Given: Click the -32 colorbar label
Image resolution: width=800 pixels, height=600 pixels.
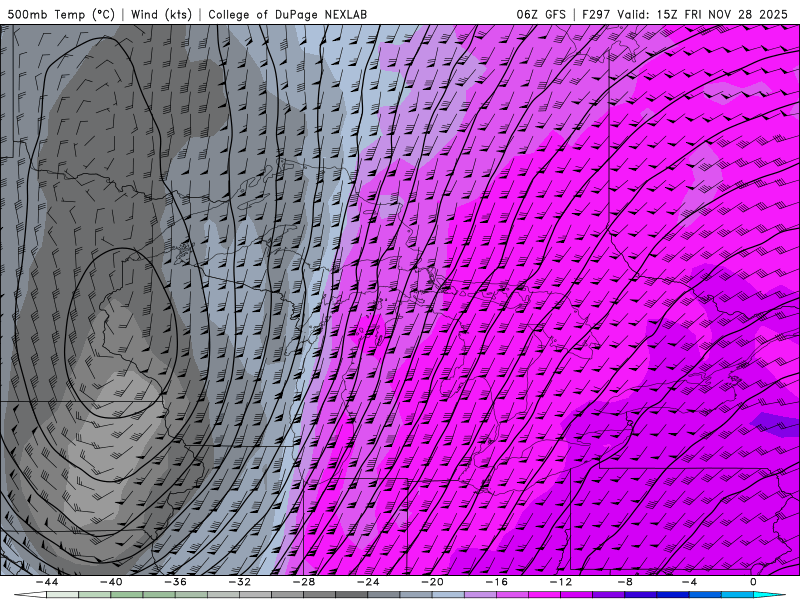Looking at the screenshot, I should pos(240,582).
